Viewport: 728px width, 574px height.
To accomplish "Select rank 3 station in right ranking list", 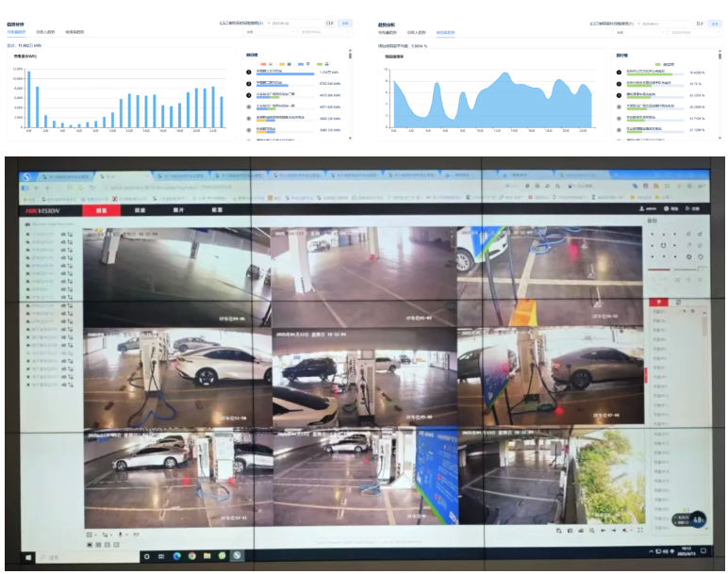I will point(662,95).
